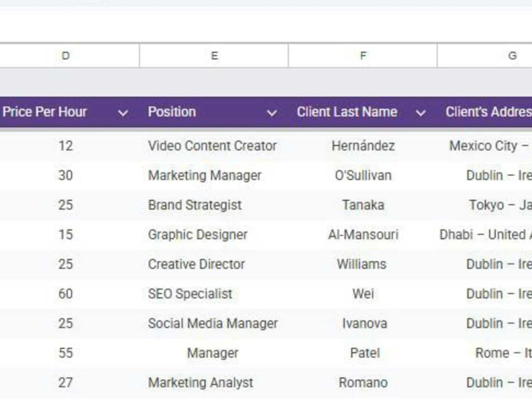Select the Dublin address in Wei row
The image size is (532, 400).
click(485, 294)
